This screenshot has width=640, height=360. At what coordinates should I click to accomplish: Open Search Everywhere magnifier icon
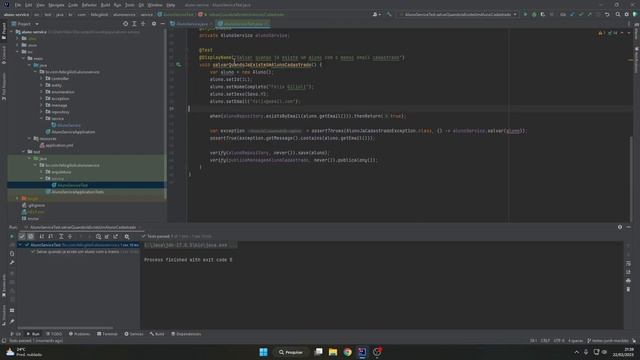click(618, 14)
